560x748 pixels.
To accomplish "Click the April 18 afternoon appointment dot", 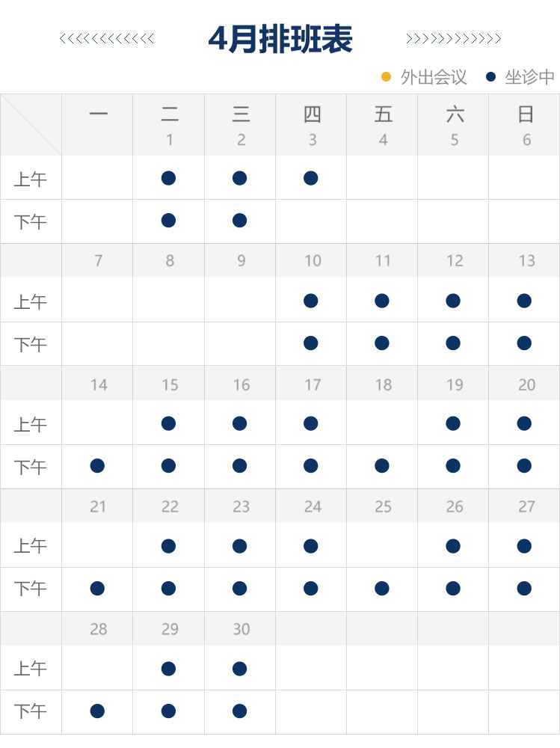I will click(382, 466).
